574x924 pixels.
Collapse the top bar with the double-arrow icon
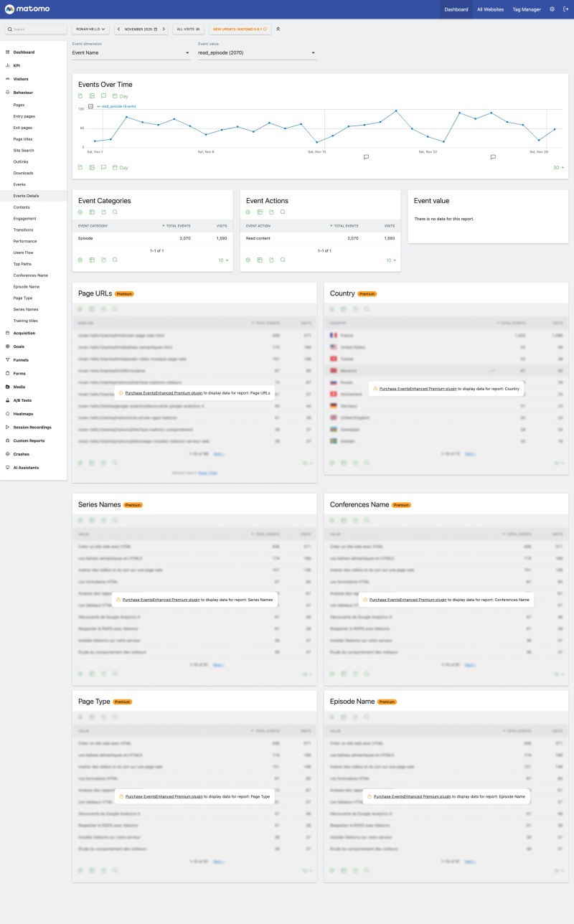pyautogui.click(x=278, y=29)
